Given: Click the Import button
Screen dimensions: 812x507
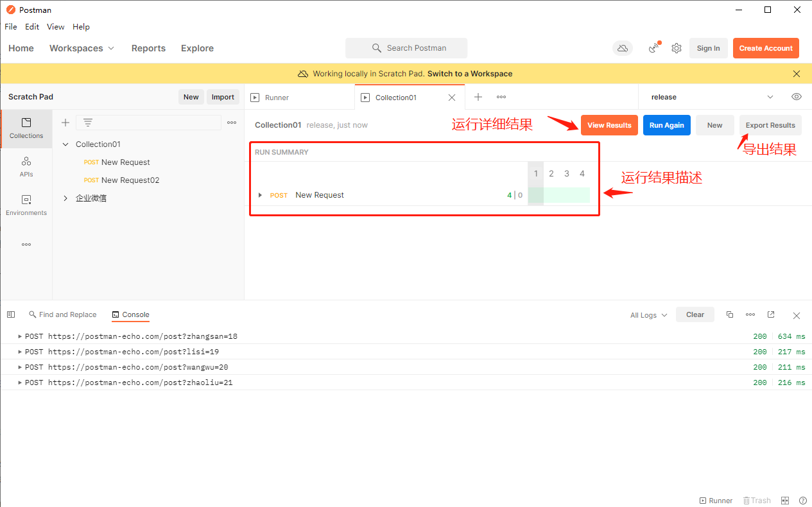Looking at the screenshot, I should coord(223,97).
